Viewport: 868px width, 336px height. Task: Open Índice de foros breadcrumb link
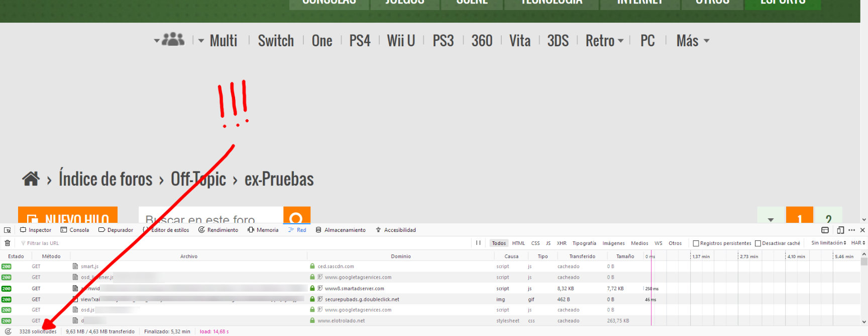tap(105, 179)
